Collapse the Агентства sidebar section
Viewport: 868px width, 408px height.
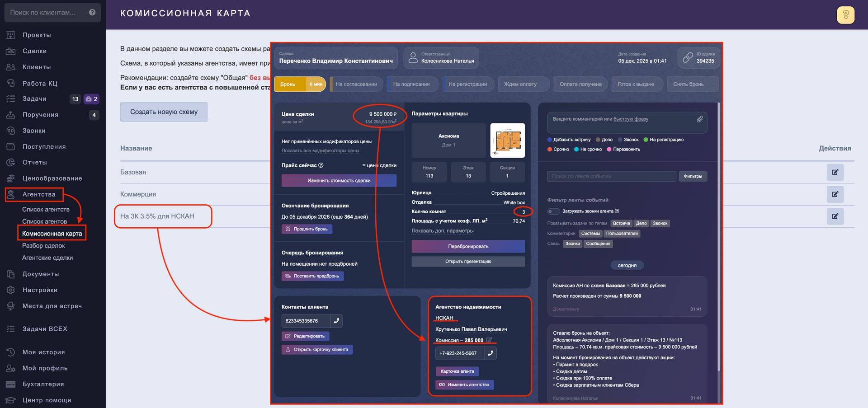tap(39, 194)
